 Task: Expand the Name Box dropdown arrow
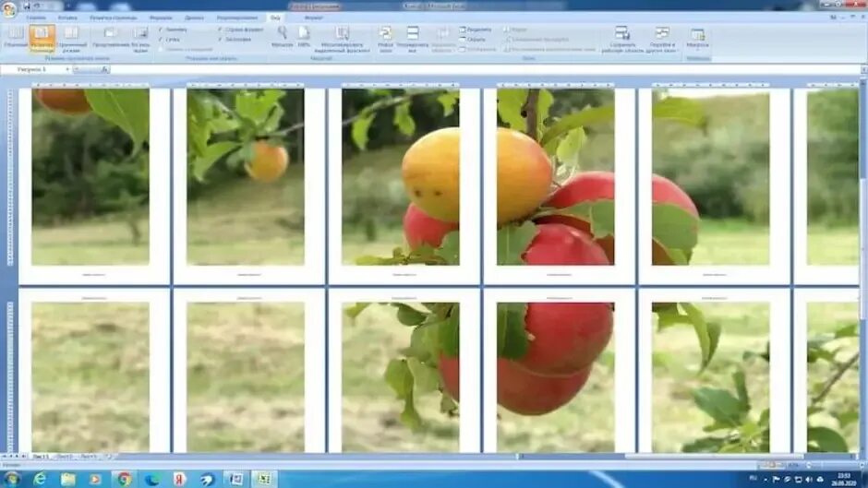(67, 70)
